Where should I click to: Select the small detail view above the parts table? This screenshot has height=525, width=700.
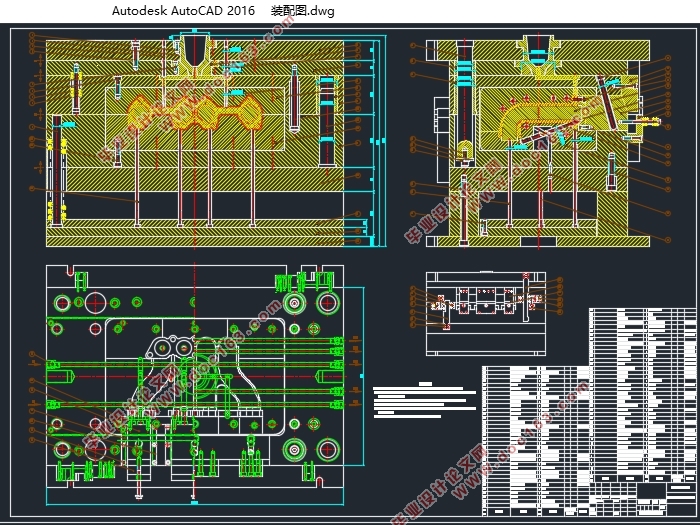pyautogui.click(x=486, y=313)
